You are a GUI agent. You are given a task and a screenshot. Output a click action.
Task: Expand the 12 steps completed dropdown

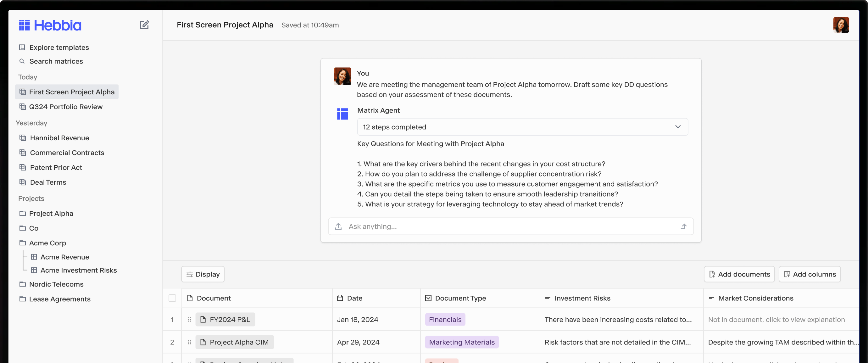pos(677,127)
